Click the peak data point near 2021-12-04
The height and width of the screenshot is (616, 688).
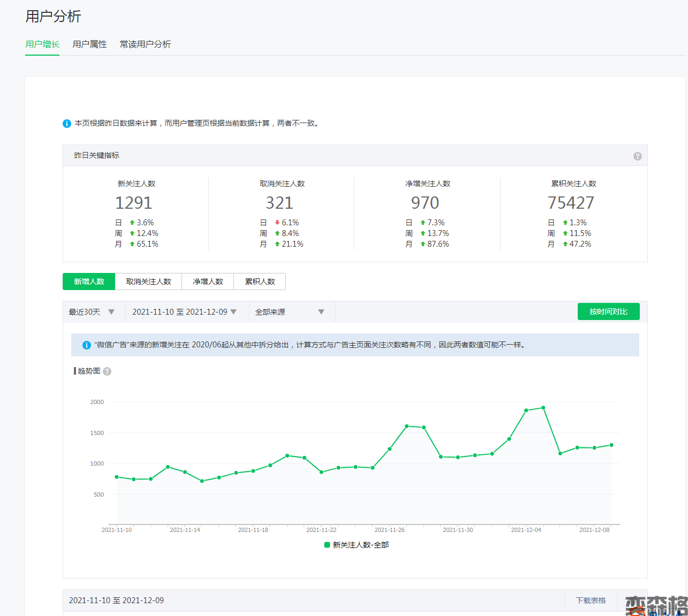(x=543, y=408)
